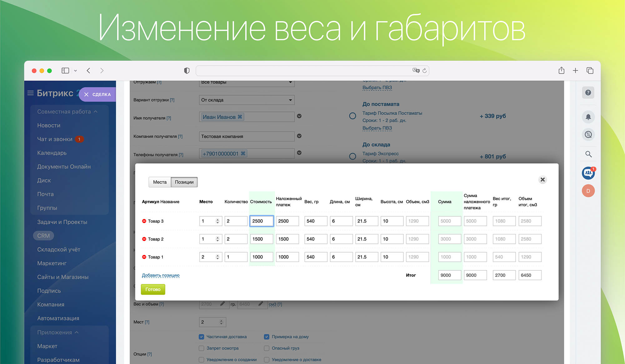This screenshot has height=364, width=625.
Task: Toggle browser sidebar panel icon
Action: coord(65,71)
